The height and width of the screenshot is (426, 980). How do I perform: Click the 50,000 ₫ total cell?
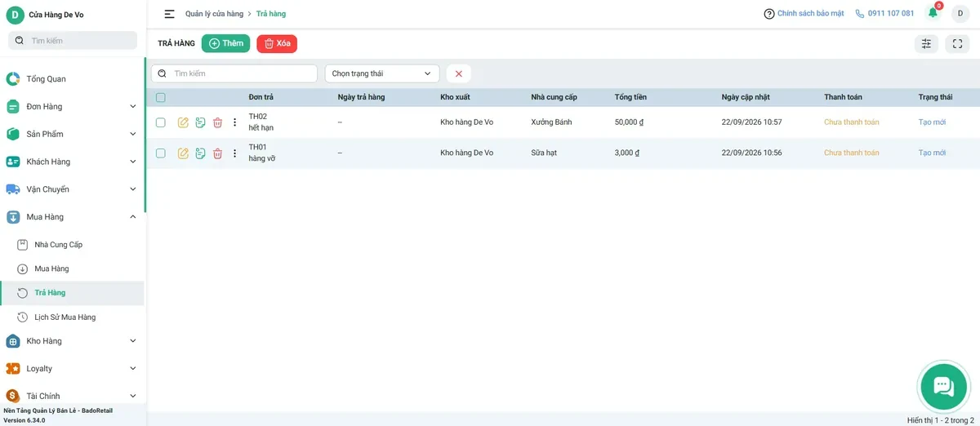click(x=630, y=122)
